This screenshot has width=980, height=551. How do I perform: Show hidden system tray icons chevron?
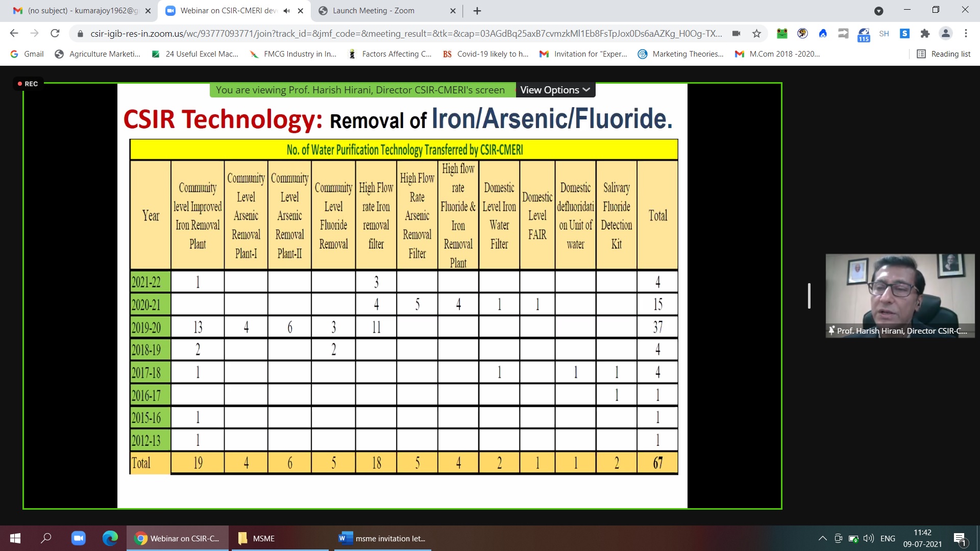pos(822,538)
